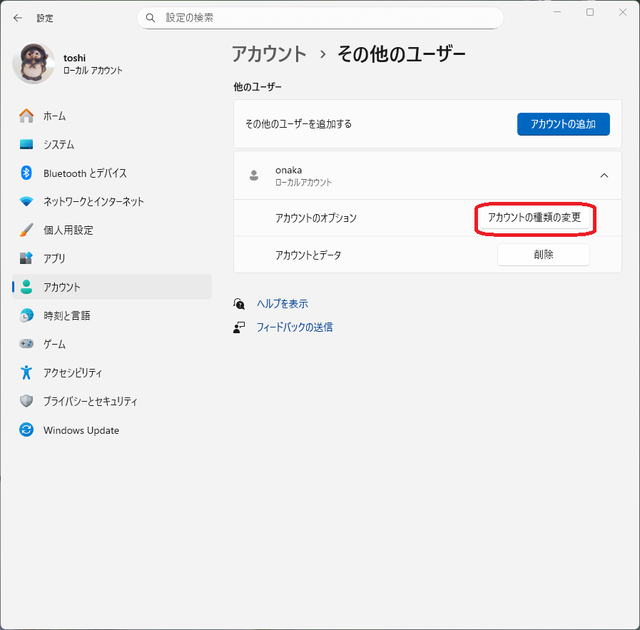
Task: Select the アカウント sidebar label
Action: pos(62,287)
